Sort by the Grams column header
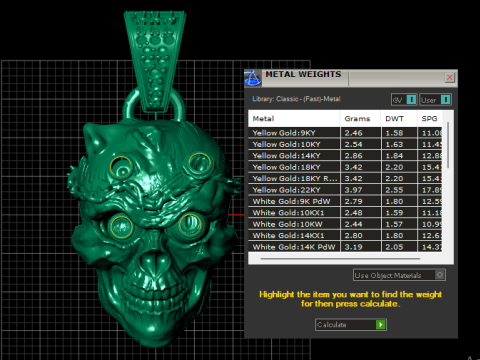The image size is (480, 360). [x=360, y=119]
